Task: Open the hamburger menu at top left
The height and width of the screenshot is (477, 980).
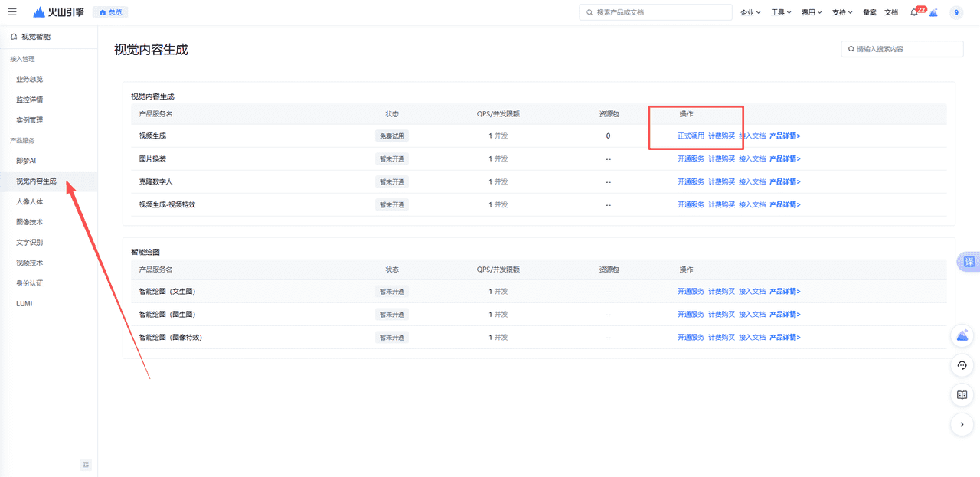Action: click(12, 12)
